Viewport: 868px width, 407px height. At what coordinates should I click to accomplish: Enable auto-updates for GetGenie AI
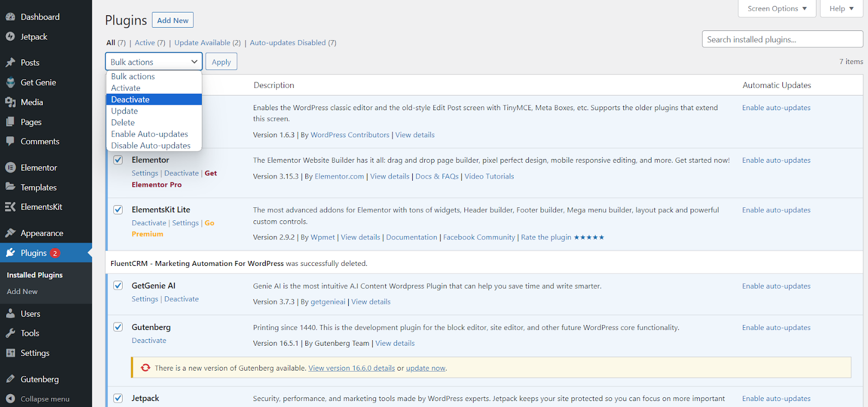pos(776,286)
